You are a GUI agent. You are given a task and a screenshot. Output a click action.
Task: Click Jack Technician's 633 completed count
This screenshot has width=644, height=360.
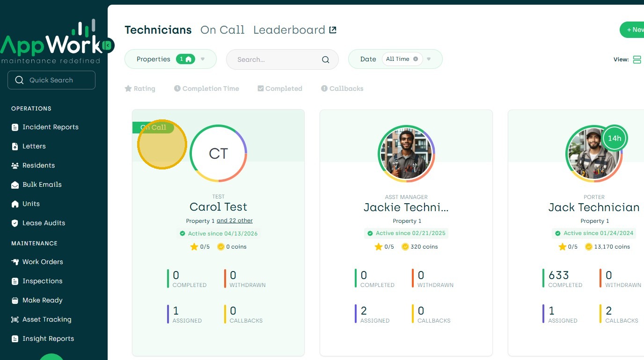point(559,275)
